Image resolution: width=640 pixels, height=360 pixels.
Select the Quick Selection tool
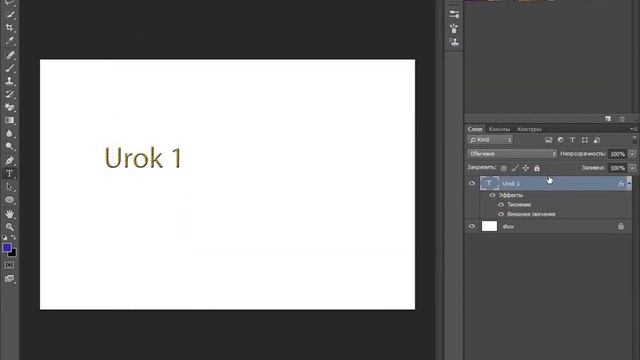[x=10, y=15]
